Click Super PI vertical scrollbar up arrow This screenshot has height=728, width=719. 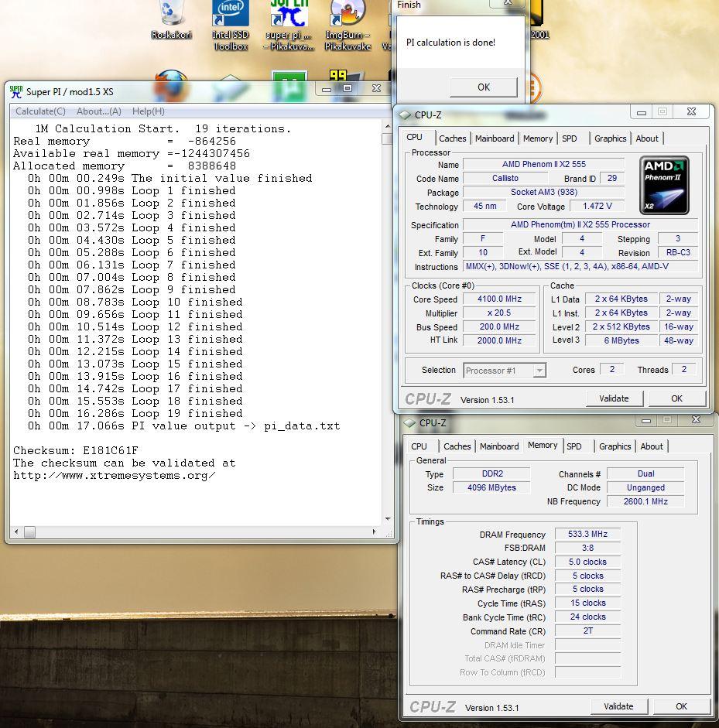click(388, 126)
